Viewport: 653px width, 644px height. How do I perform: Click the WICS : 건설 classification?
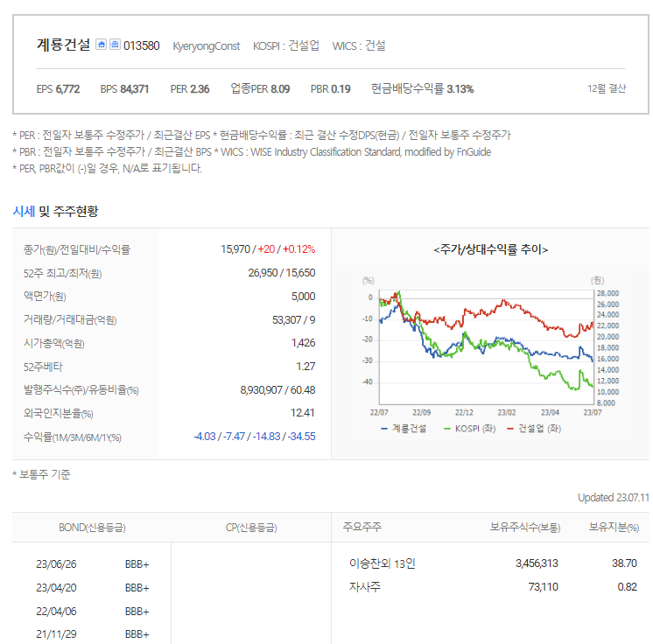(359, 45)
